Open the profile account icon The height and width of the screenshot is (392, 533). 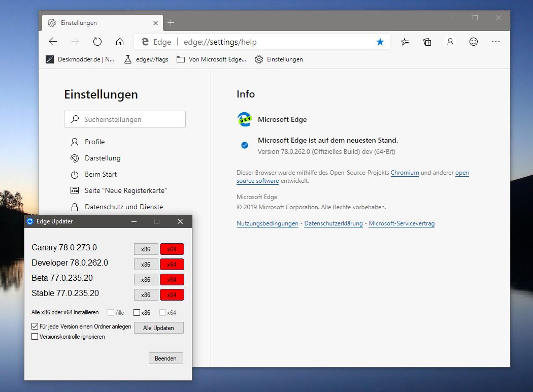pyautogui.click(x=450, y=42)
